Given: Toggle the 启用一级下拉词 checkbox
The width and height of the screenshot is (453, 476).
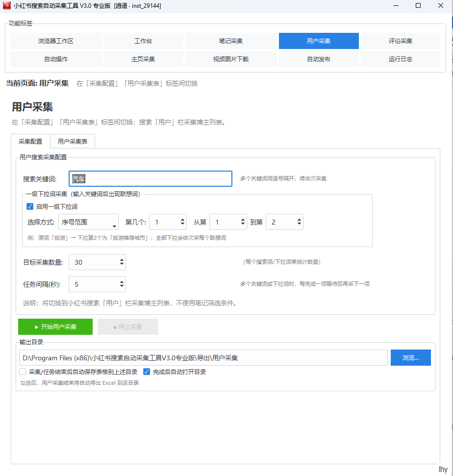Looking at the screenshot, I should click(x=30, y=207).
